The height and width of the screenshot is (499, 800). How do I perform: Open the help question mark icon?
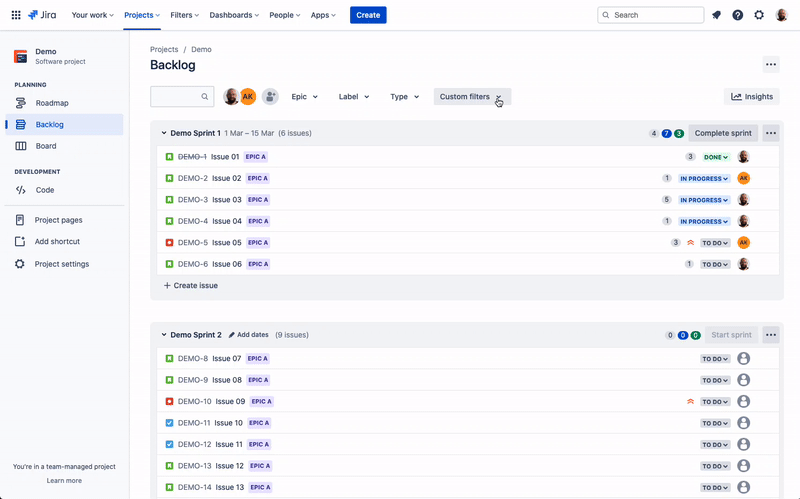coord(738,15)
